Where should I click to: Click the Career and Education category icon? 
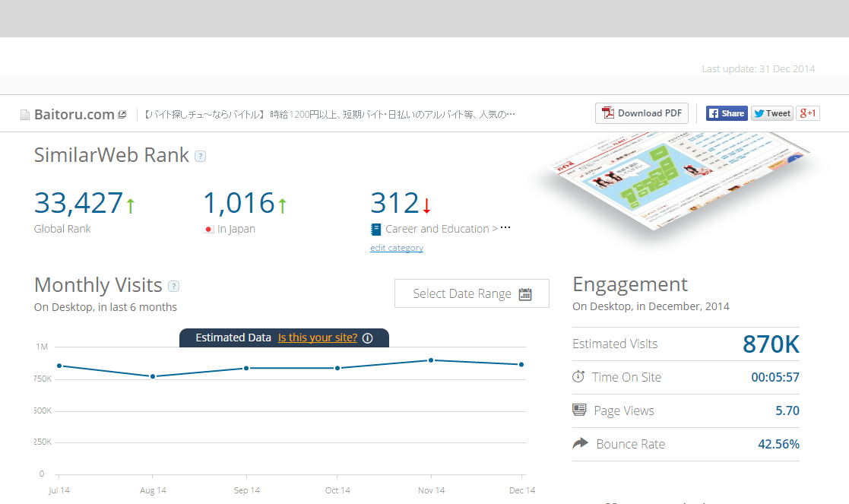pyautogui.click(x=375, y=230)
